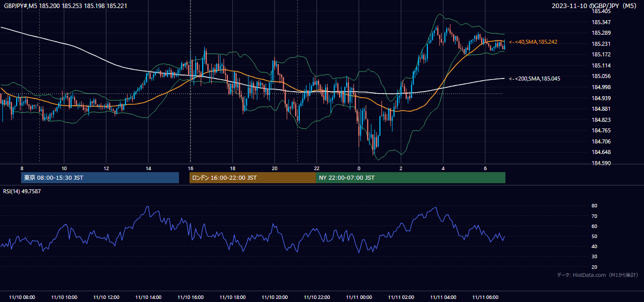Click hour tick 14 under price chart

coord(148,168)
